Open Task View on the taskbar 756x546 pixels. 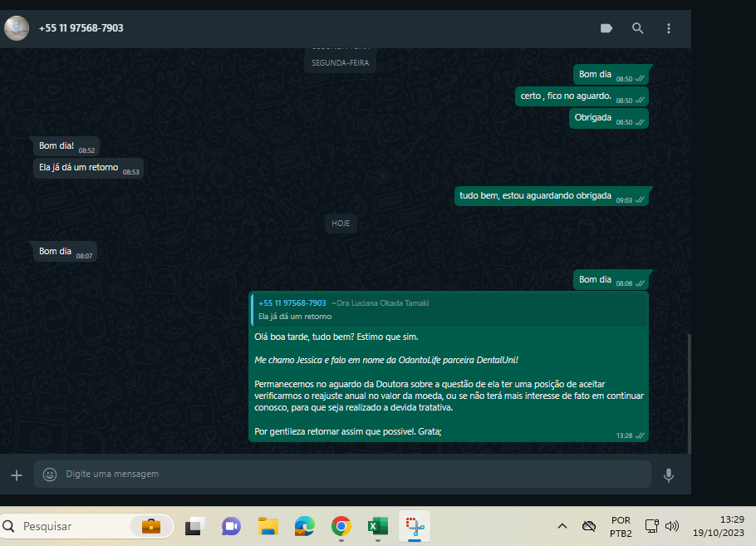(194, 526)
